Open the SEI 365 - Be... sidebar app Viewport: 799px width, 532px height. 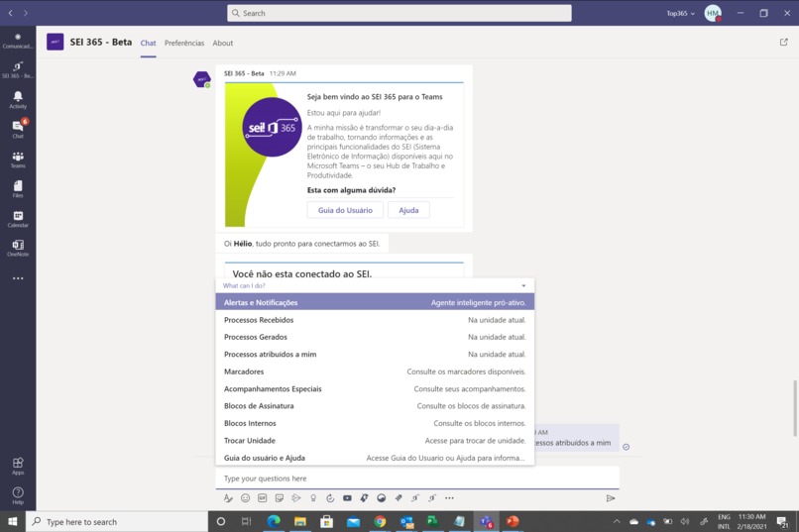pyautogui.click(x=18, y=69)
